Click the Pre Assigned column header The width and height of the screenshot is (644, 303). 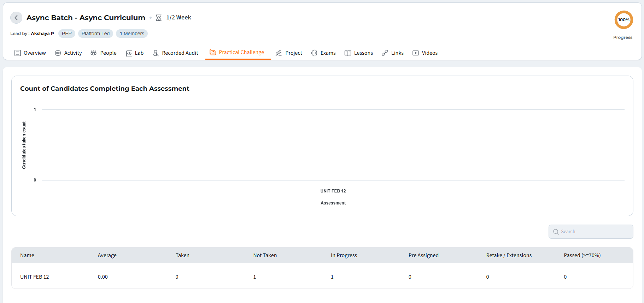(x=423, y=255)
